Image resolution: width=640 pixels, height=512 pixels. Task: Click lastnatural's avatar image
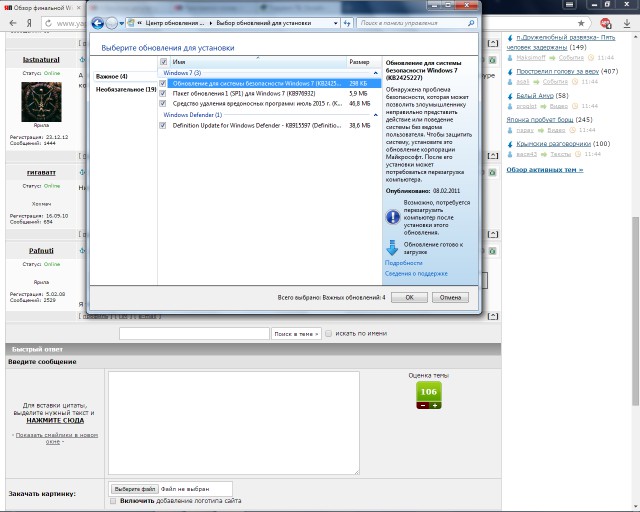click(41, 102)
